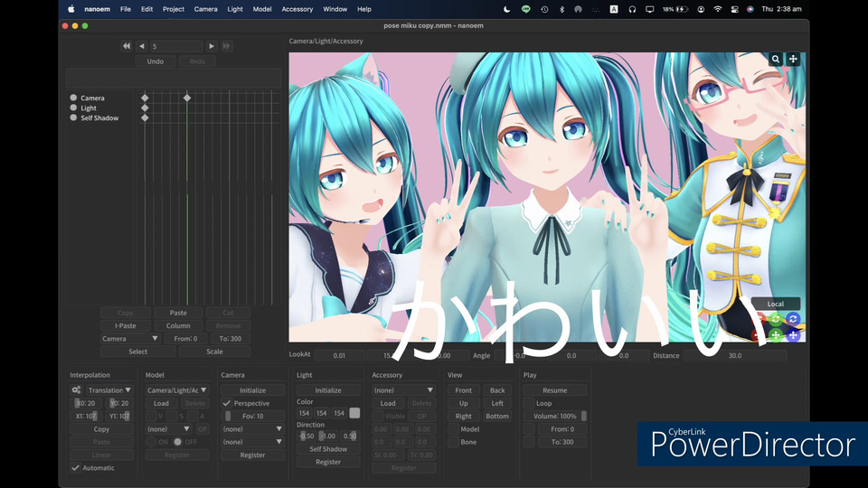Toggle the Light track radio circle
The height and width of the screenshot is (488, 868).
tap(73, 108)
